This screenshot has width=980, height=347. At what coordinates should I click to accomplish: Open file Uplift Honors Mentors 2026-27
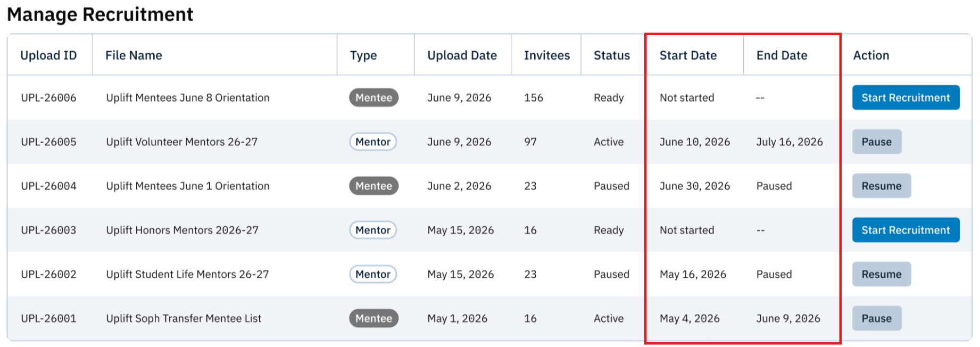point(182,230)
